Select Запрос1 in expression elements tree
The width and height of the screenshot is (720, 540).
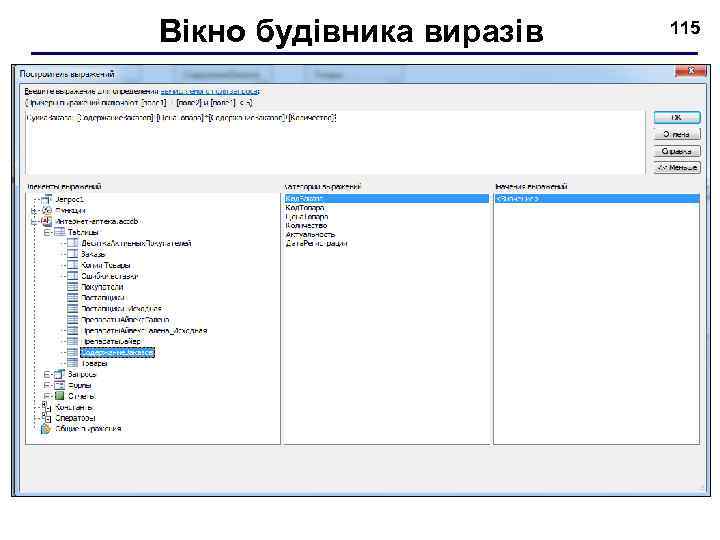coord(70,200)
